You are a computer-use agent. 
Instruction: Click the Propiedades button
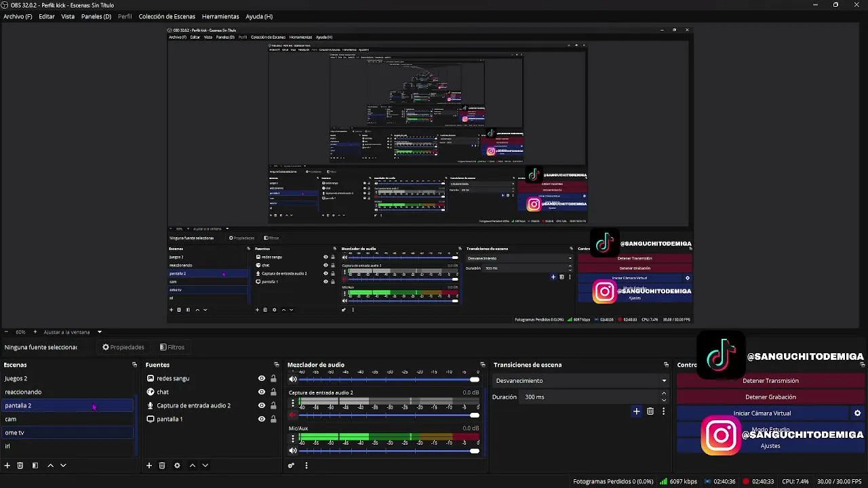tap(123, 347)
